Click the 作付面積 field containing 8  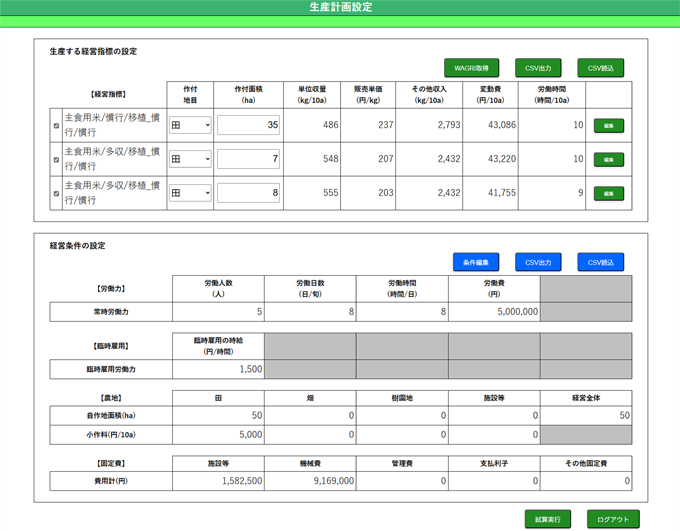pyautogui.click(x=248, y=194)
